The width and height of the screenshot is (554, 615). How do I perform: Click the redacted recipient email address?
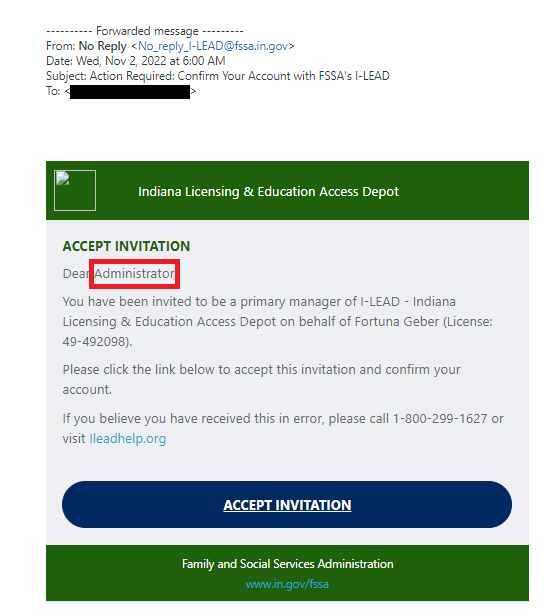(x=130, y=91)
